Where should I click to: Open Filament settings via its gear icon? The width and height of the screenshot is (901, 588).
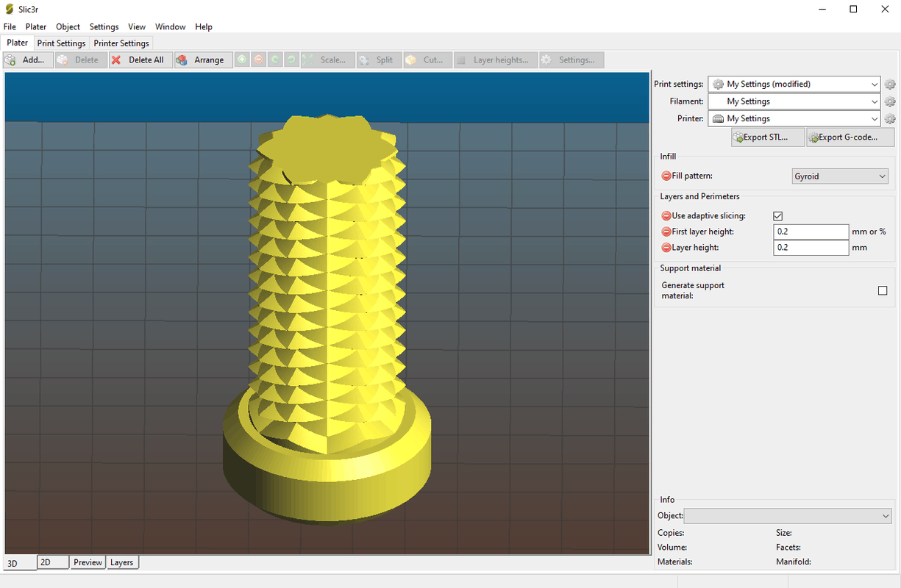890,101
